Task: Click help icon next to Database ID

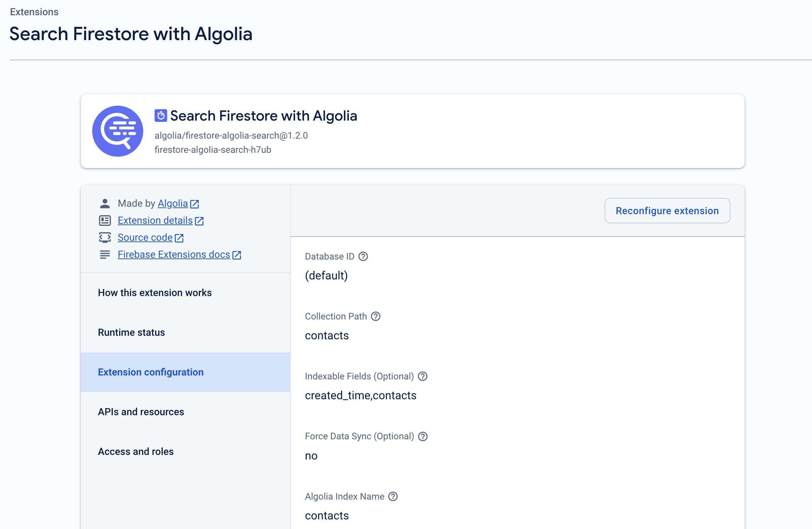Action: tap(363, 256)
